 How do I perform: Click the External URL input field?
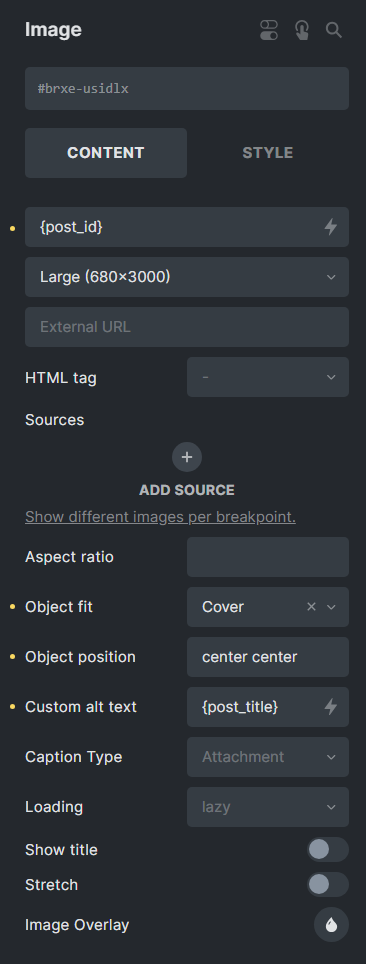187,327
